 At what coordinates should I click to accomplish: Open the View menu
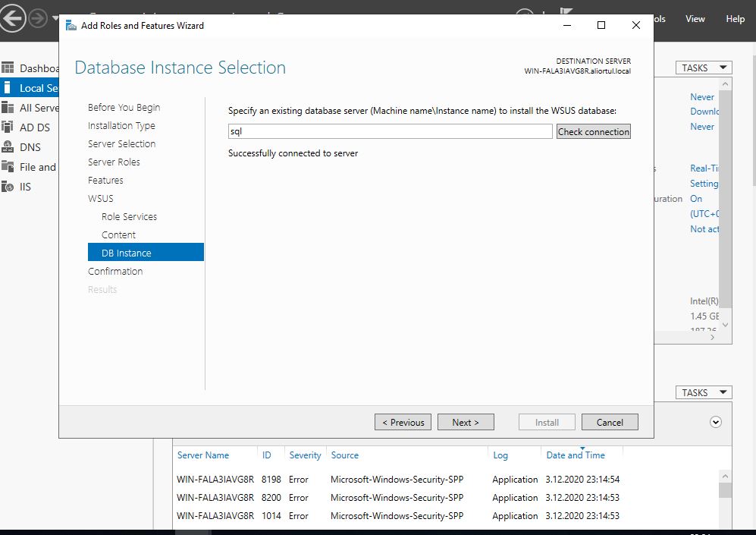point(695,19)
